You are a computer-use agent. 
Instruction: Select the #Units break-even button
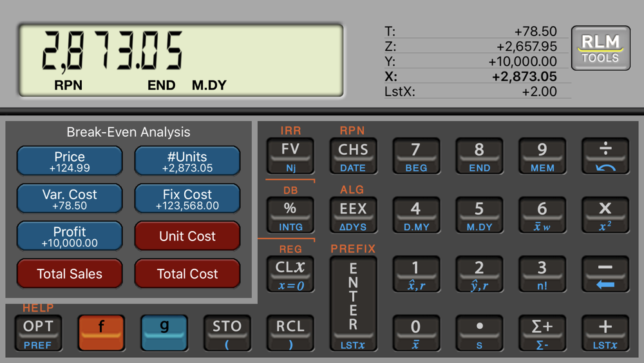click(187, 161)
